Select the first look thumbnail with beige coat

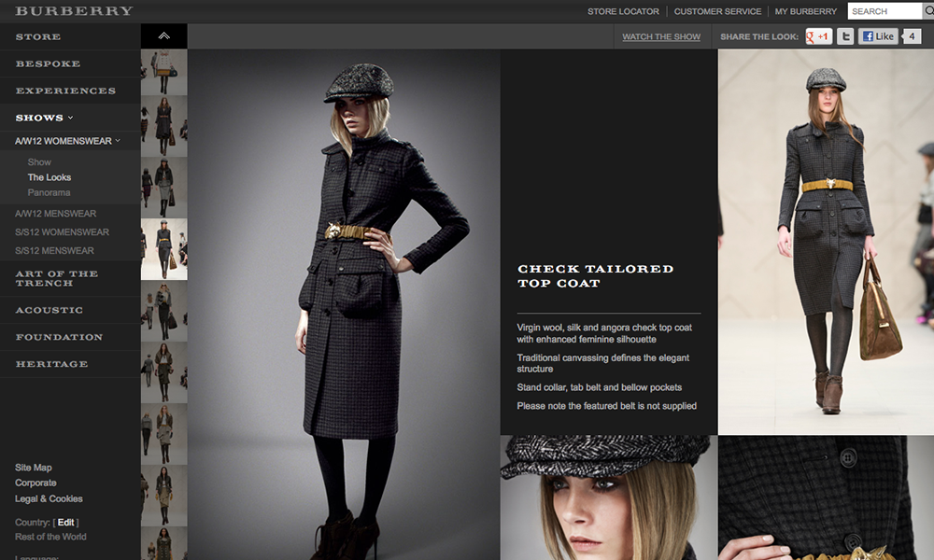[x=163, y=70]
